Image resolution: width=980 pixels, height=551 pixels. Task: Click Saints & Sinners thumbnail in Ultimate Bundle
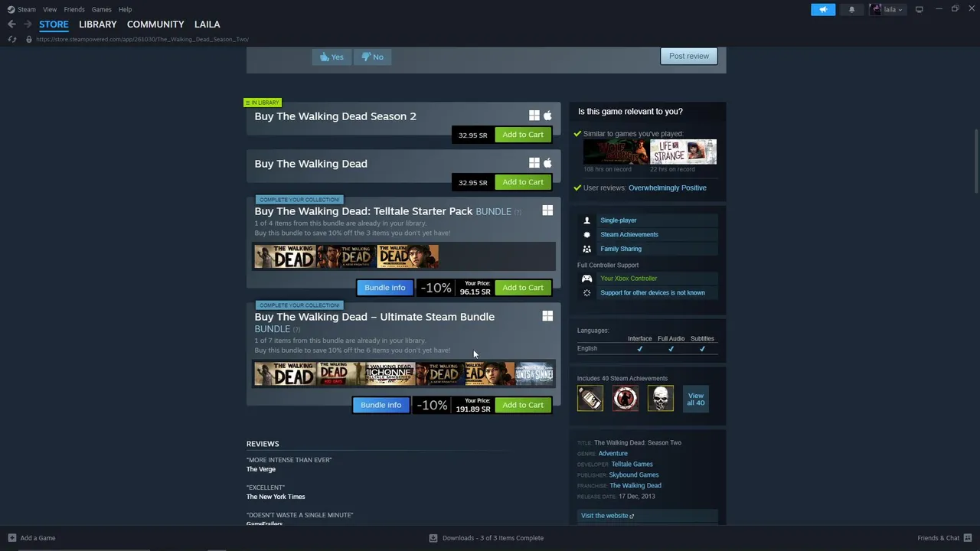tap(534, 374)
